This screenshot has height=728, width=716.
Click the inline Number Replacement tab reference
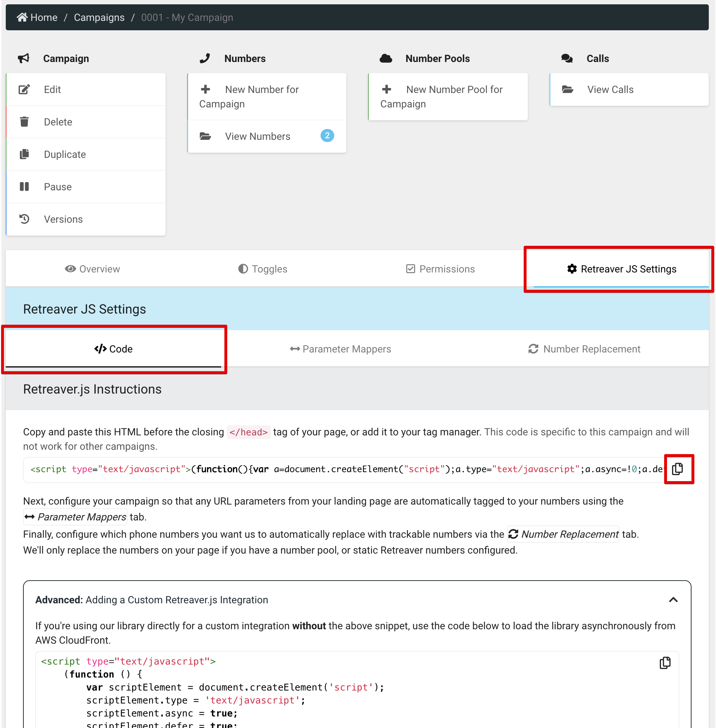(563, 534)
